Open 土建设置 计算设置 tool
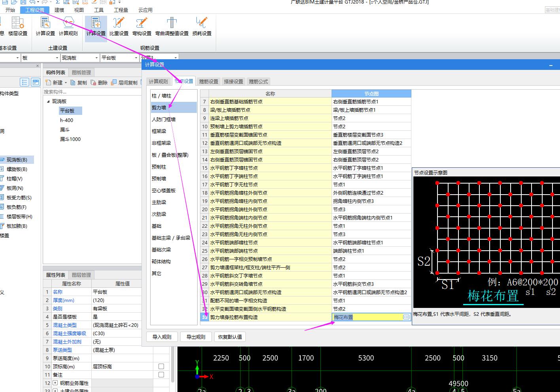The width and height of the screenshot is (560, 392). [45, 26]
